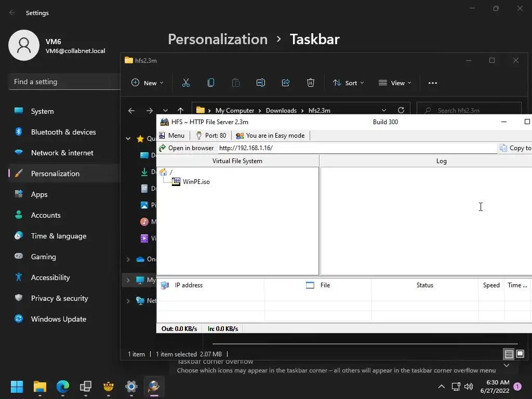532x399 pixels.
Task: Click the Settings back arrow
Action: point(12,12)
